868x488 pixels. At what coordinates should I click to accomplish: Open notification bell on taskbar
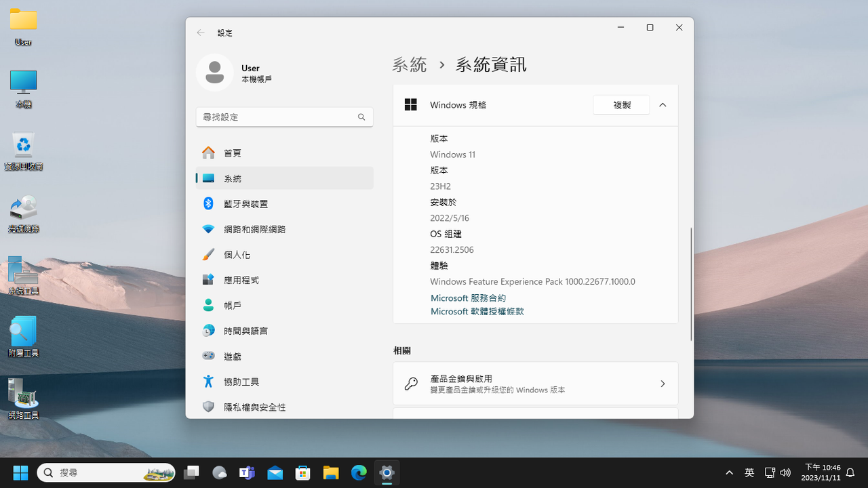coord(850,472)
